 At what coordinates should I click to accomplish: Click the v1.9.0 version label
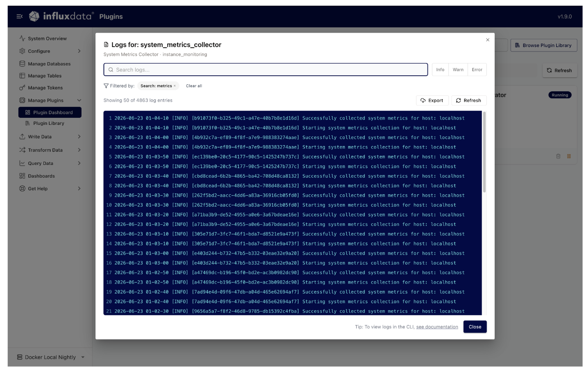(x=565, y=16)
